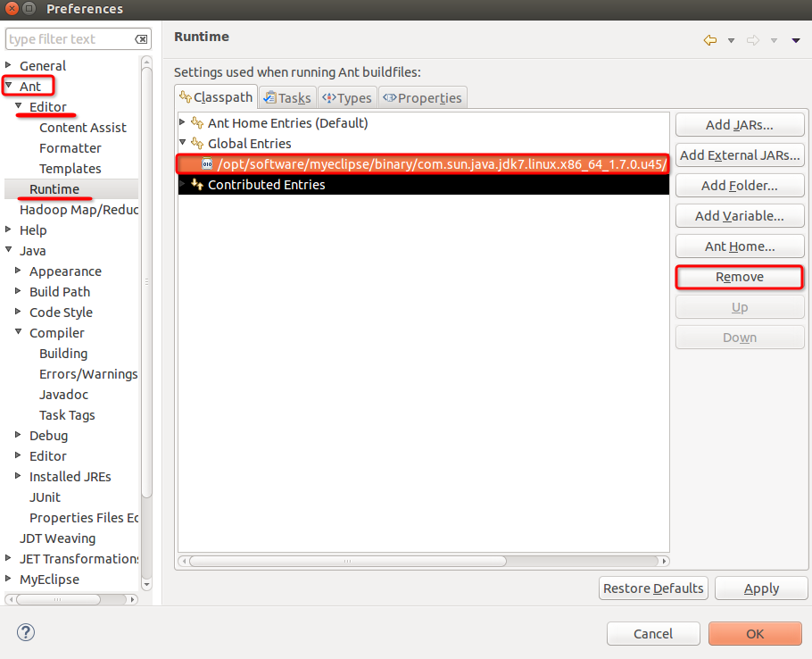
Task: Click the help question mark icon
Action: [x=26, y=633]
